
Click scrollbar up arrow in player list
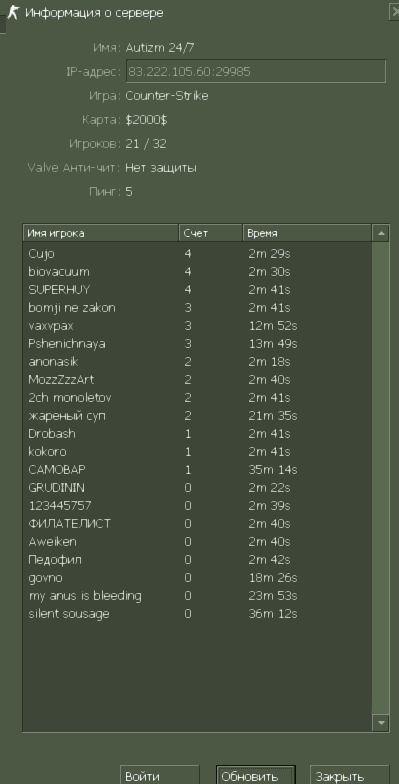[x=381, y=233]
